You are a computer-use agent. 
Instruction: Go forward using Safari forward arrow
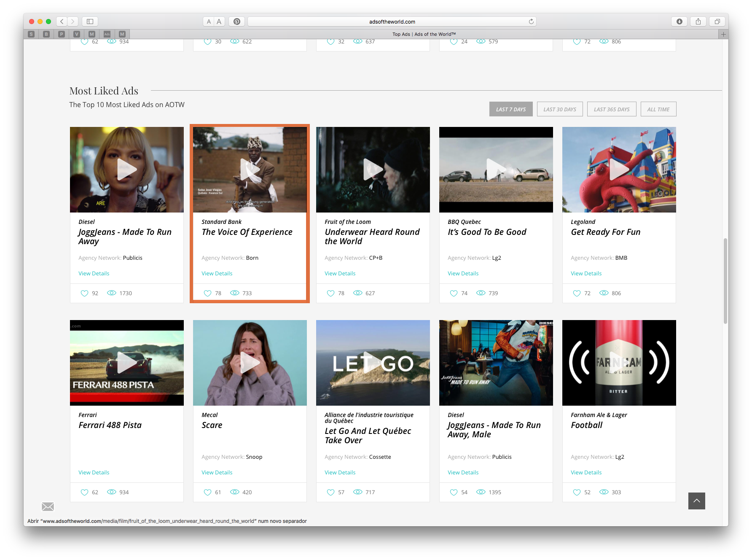73,22
